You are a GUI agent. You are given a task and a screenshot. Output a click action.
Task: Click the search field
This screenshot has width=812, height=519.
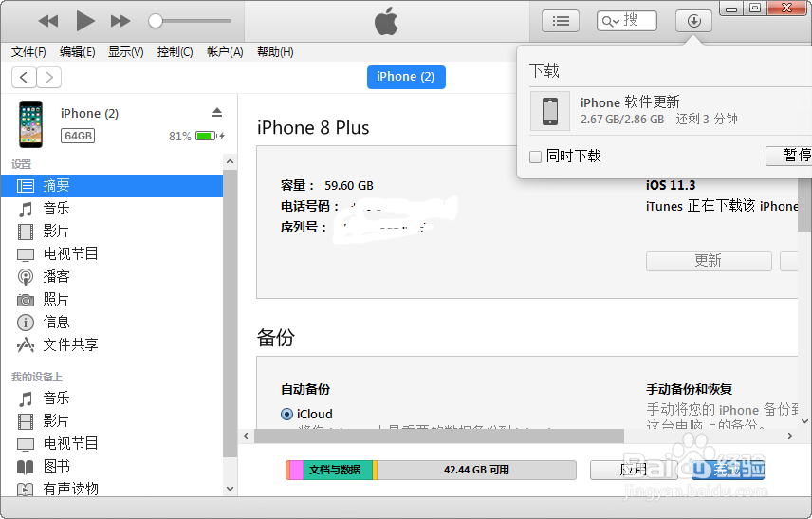(x=627, y=21)
